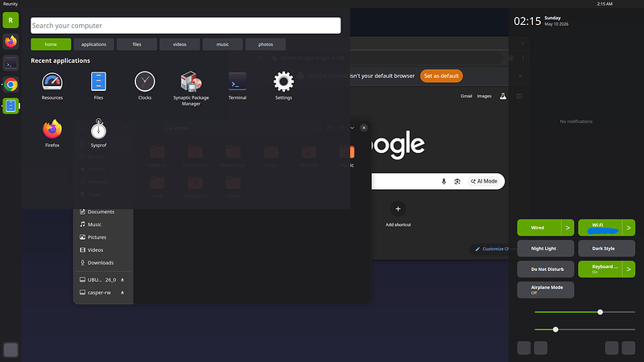
Task: Enable Night Light
Action: click(x=546, y=249)
